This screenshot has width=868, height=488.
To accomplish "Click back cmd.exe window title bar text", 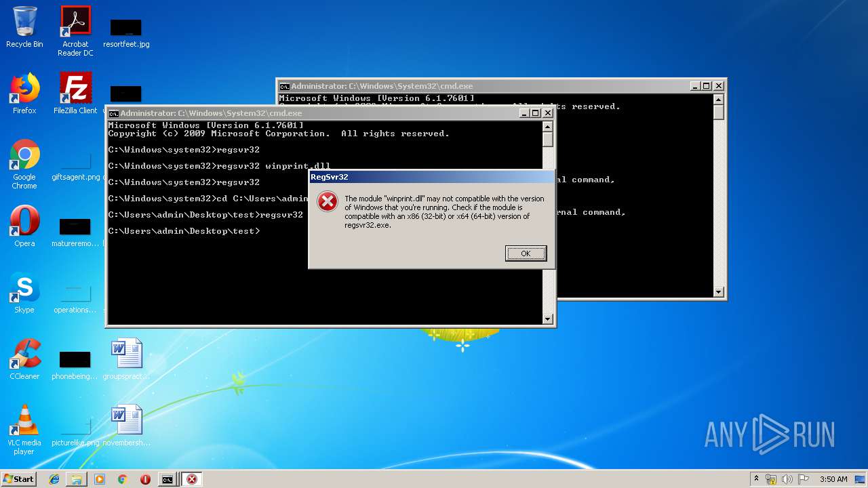I will point(382,86).
